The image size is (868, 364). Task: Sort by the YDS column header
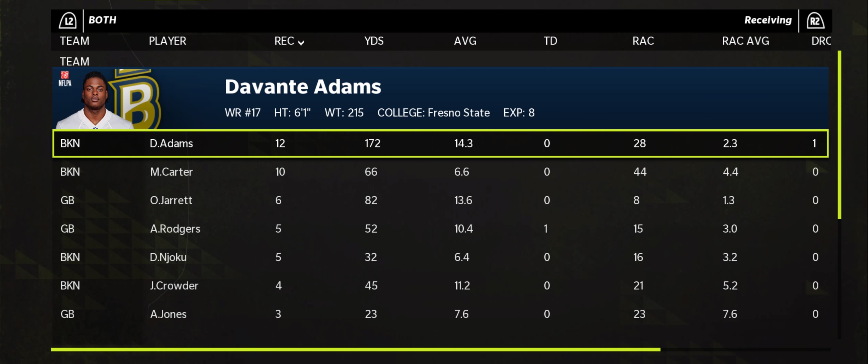coord(374,41)
